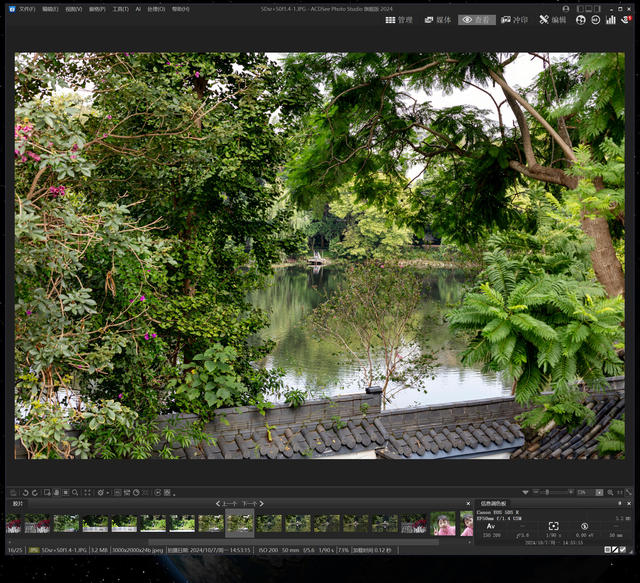Open 编辑 (Edit) mode

[552, 19]
